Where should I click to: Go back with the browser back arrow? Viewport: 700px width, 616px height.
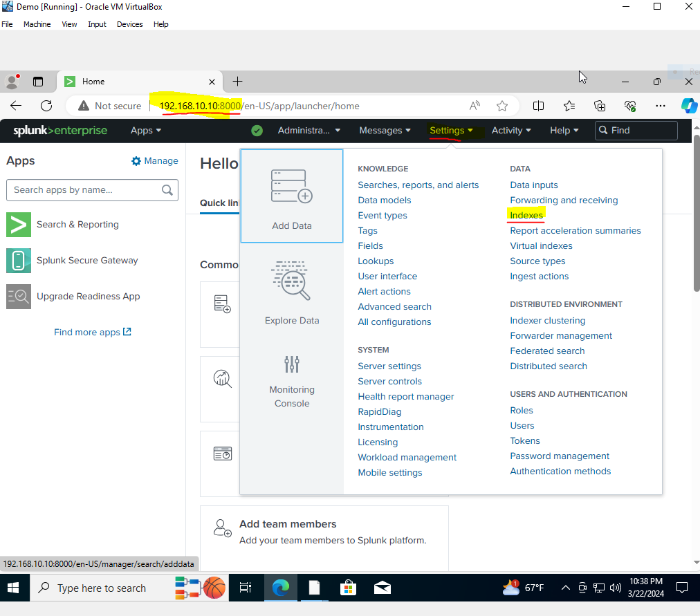pos(16,106)
